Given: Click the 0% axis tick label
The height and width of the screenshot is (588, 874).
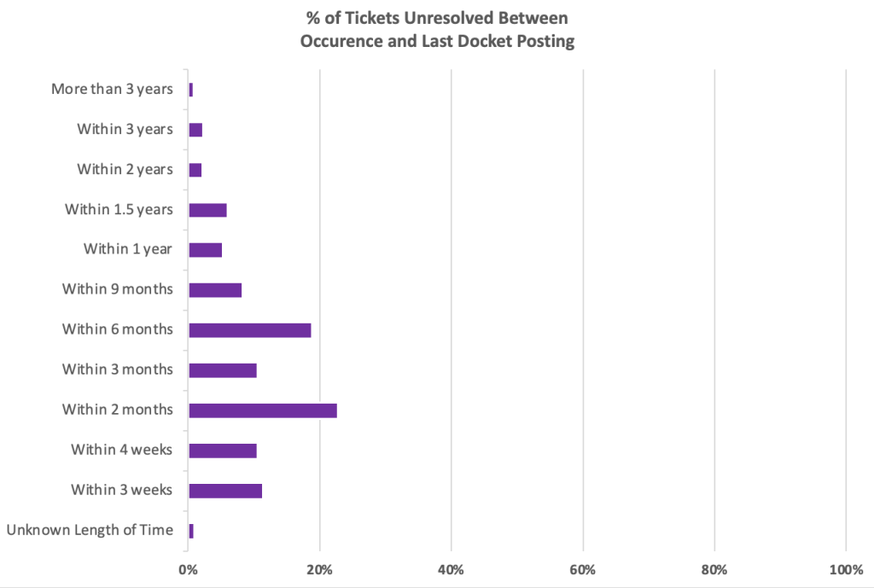Looking at the screenshot, I should [x=188, y=570].
